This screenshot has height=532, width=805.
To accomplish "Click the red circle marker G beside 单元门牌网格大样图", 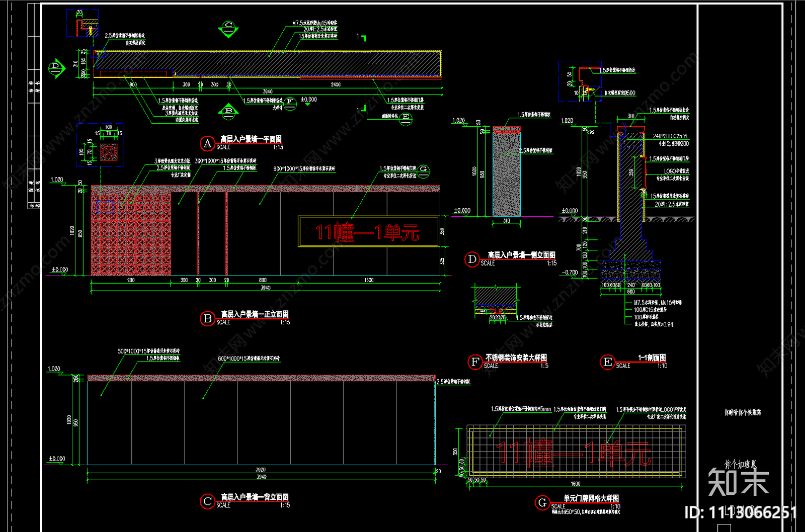I will click(x=542, y=503).
